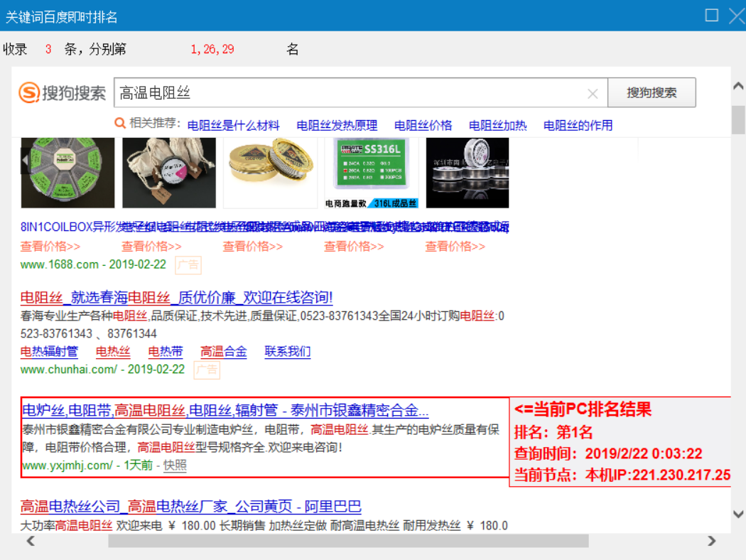
Task: Open related search 电阻丝价格
Action: tap(423, 126)
